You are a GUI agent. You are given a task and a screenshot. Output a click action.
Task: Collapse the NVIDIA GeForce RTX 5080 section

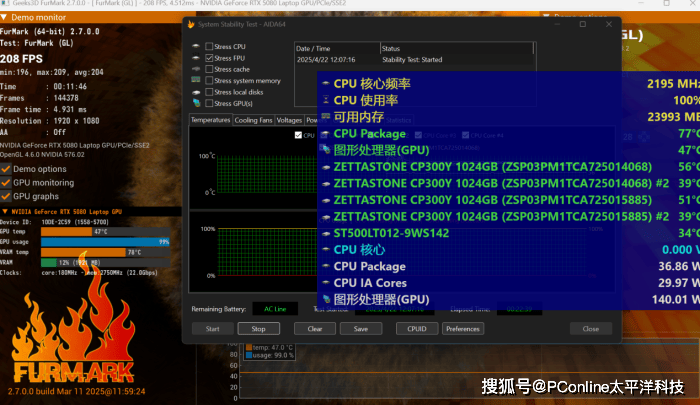point(5,213)
